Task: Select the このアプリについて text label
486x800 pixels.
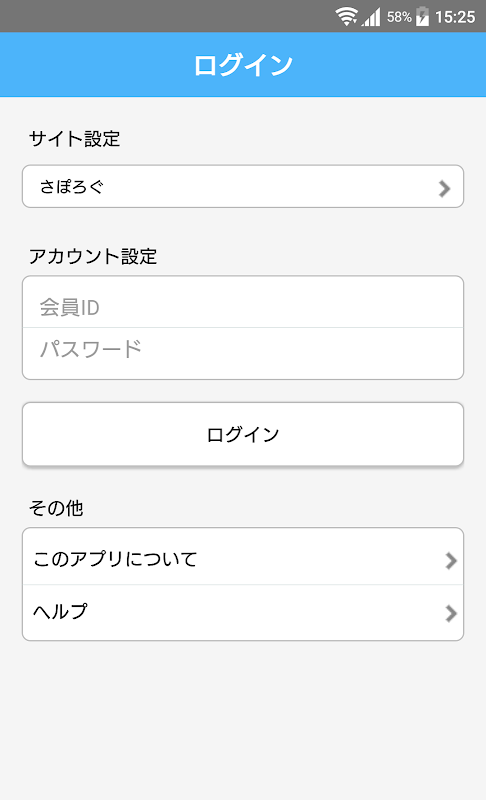Action: pyautogui.click(x=115, y=559)
